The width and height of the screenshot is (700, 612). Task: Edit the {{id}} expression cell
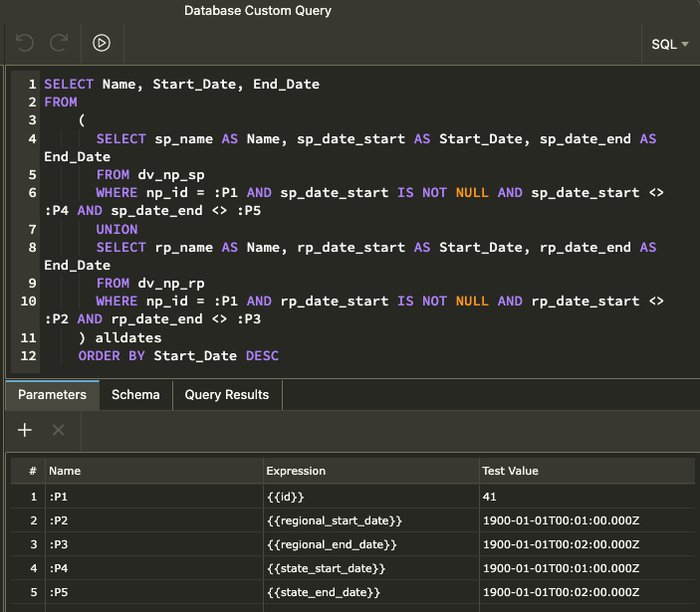click(x=371, y=497)
